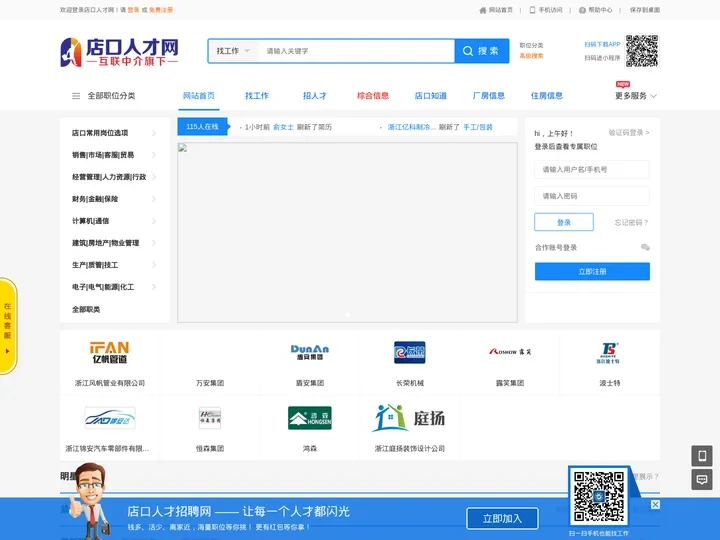
Task: Select the 住房信息 navigation tab
Action: pos(547,96)
